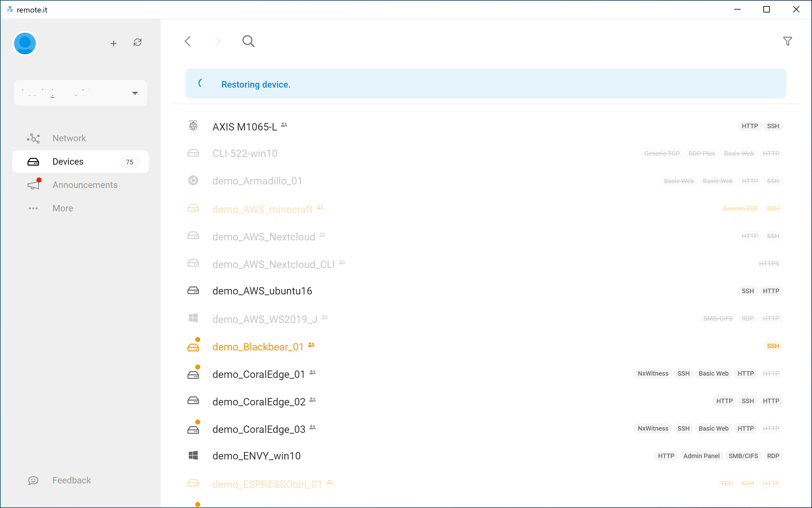This screenshot has height=508, width=812.
Task: Open the AXIS M1065-L device
Action: click(x=245, y=127)
